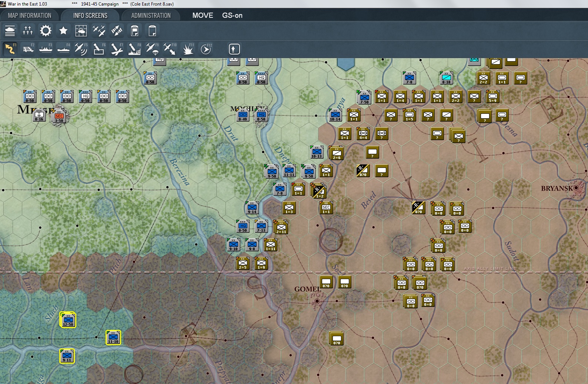Select the German 9-8 unit
This screenshot has width=588, height=384.
tap(252, 245)
